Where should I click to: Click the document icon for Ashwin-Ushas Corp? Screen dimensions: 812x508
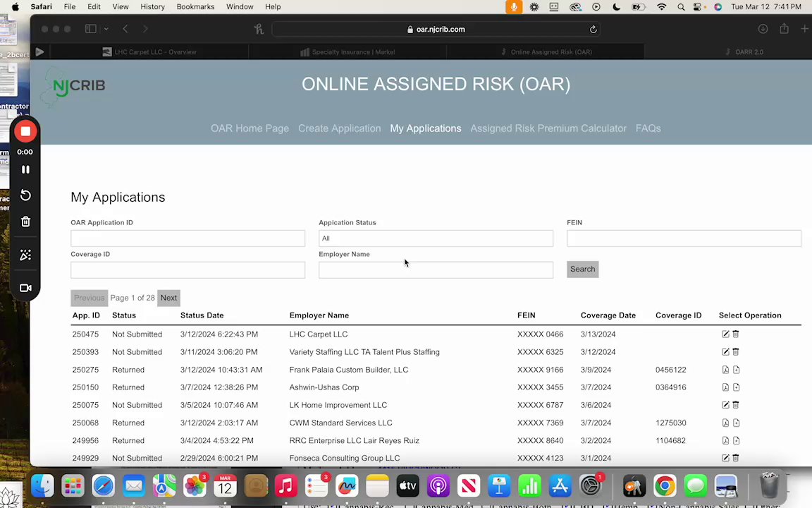pos(736,387)
